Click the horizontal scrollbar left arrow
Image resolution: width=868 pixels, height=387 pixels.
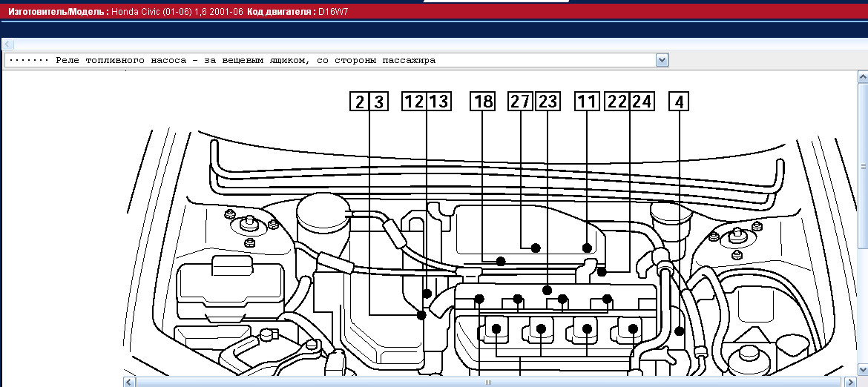128,382
